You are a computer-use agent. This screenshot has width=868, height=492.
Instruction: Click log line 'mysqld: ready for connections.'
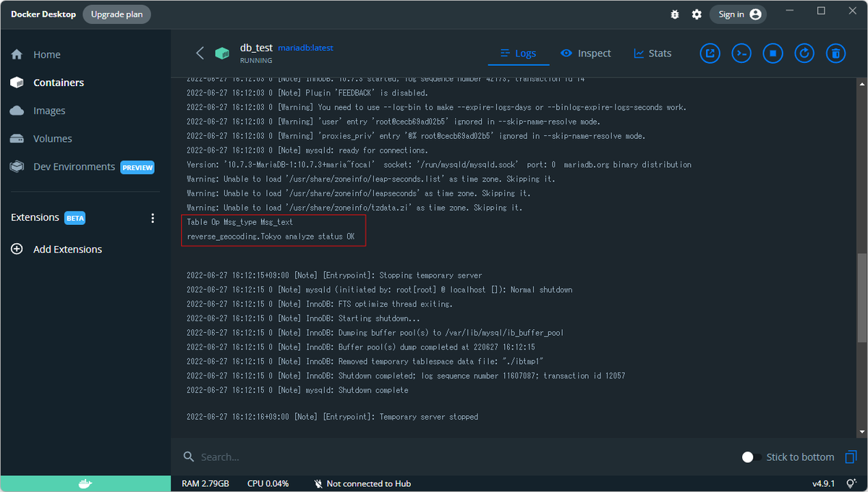[x=307, y=150]
